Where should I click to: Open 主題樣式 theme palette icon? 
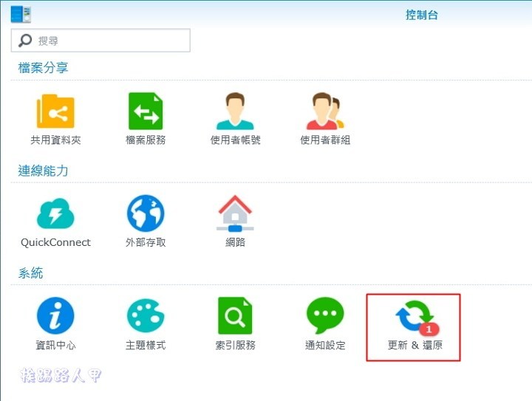click(x=146, y=316)
